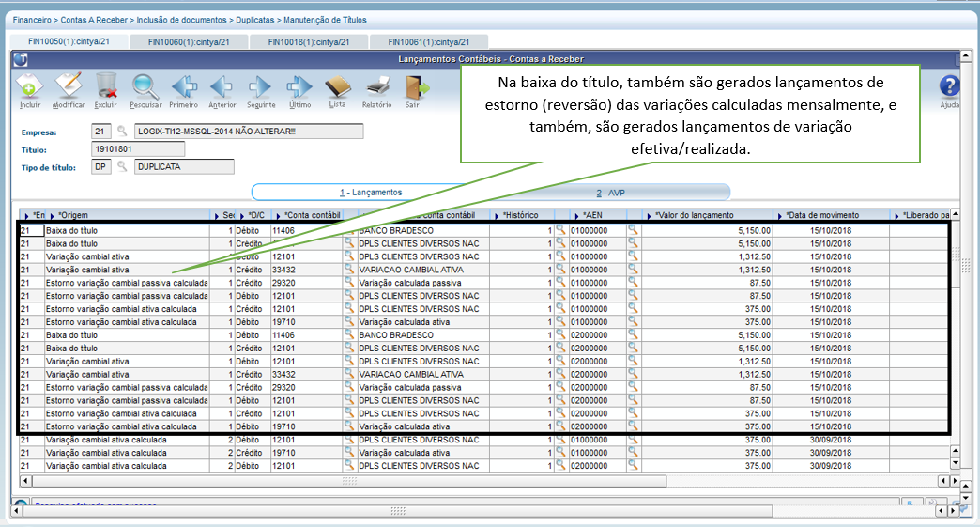The height and width of the screenshot is (527, 980).
Task: Click the Excluir trash icon
Action: [106, 86]
